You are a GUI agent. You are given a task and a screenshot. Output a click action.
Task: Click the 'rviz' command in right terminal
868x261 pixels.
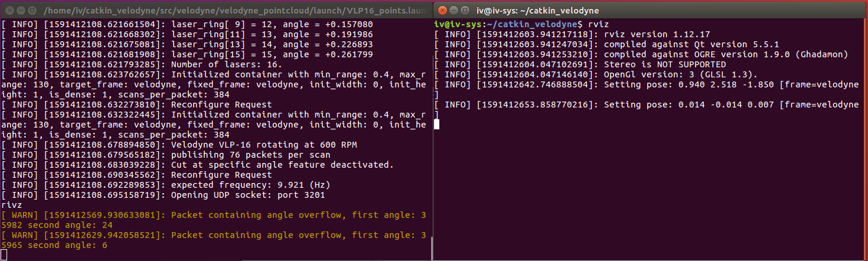(598, 24)
